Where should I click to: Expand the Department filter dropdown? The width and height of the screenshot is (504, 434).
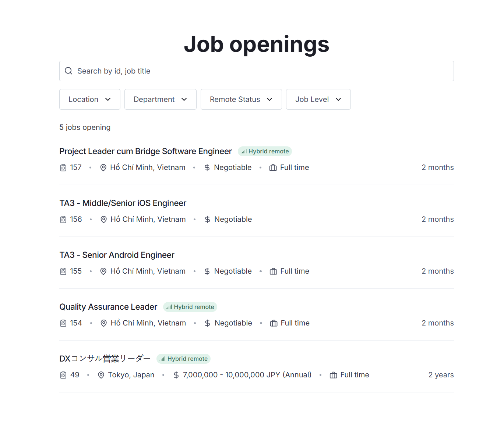point(160,99)
